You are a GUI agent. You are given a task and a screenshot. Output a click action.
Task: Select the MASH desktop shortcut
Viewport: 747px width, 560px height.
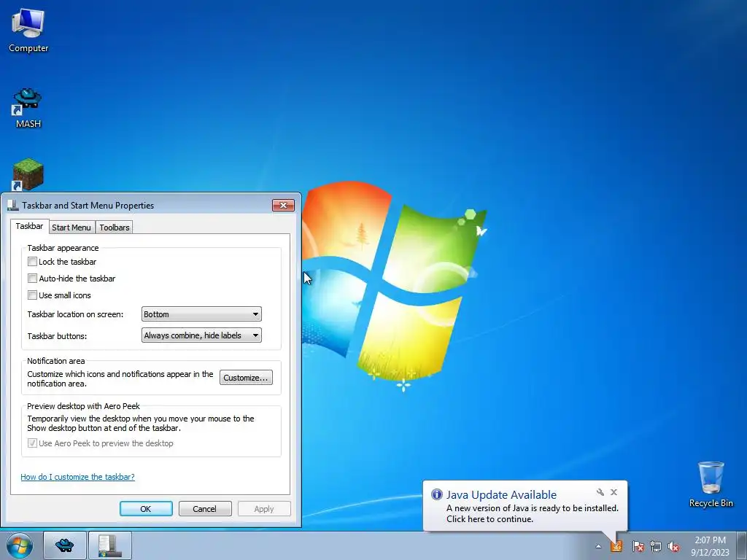pyautogui.click(x=28, y=108)
